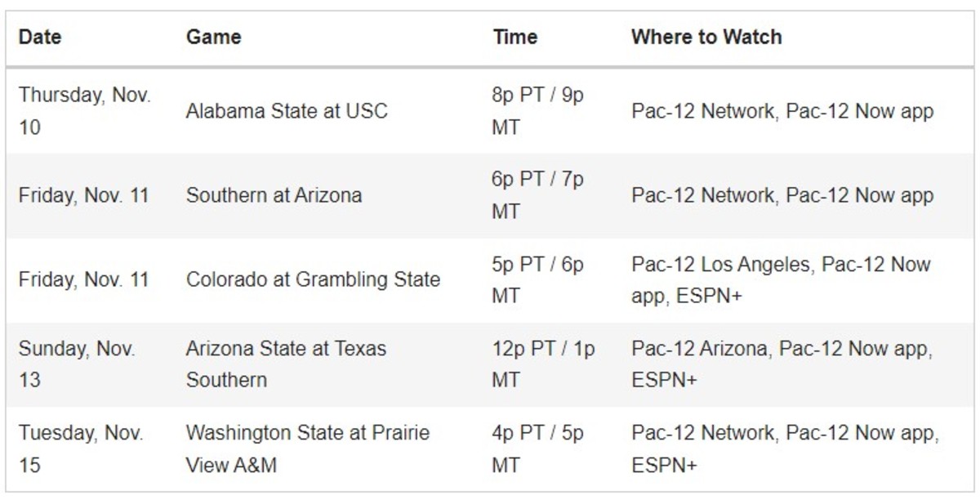Select the Arizona State at Texas Southern game
Image resolution: width=980 pixels, height=500 pixels.
coord(287,364)
